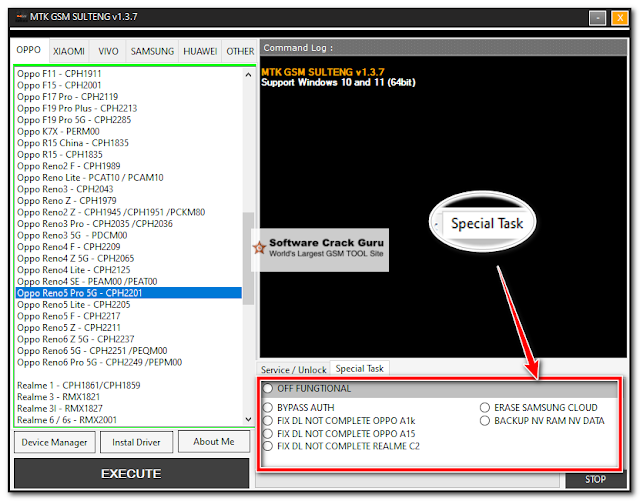Select Realme 3I - RMX1827

click(129, 408)
